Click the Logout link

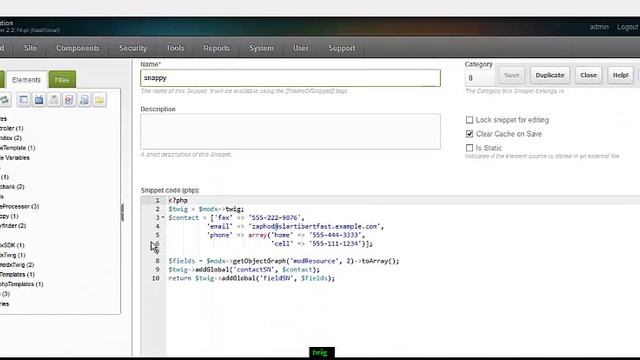point(627,27)
